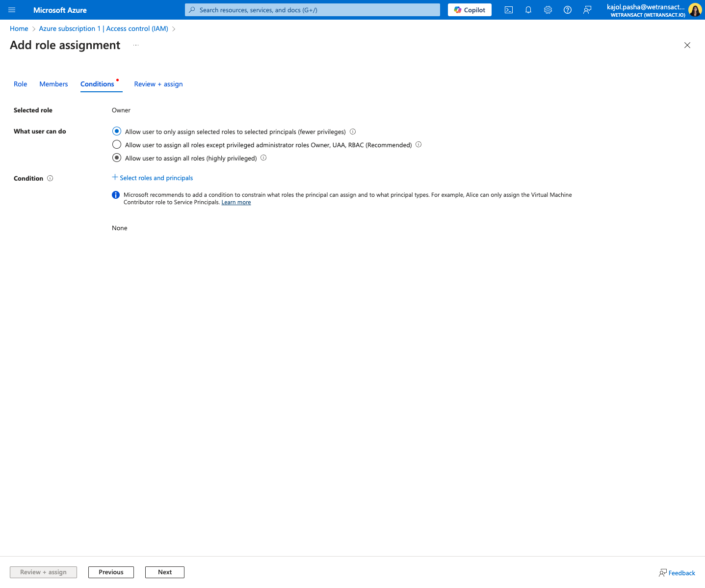Click the Next button
The width and height of the screenshot is (705, 588).
(x=165, y=572)
